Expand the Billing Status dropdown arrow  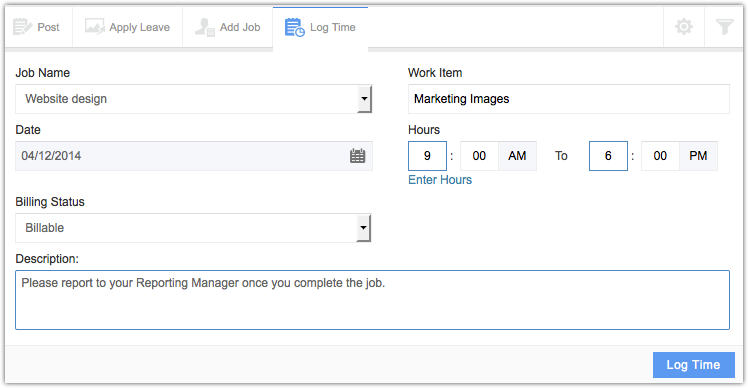tap(364, 228)
